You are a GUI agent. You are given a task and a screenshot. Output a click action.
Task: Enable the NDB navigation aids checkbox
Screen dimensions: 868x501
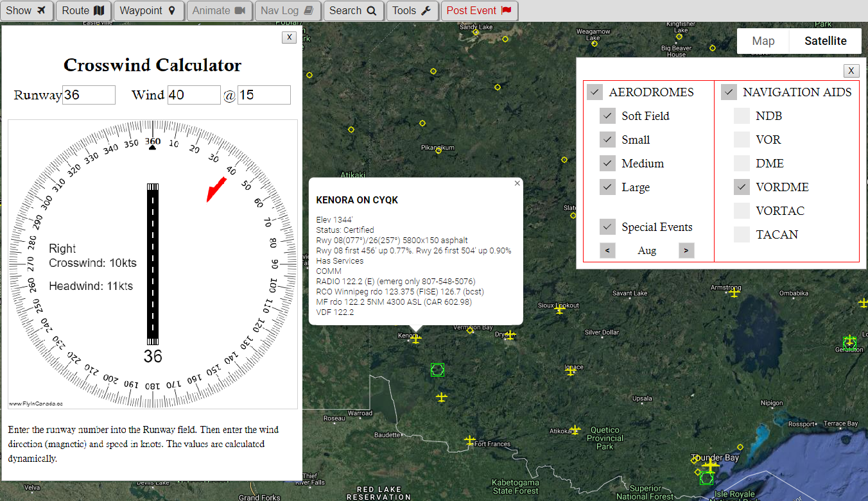[x=742, y=116]
